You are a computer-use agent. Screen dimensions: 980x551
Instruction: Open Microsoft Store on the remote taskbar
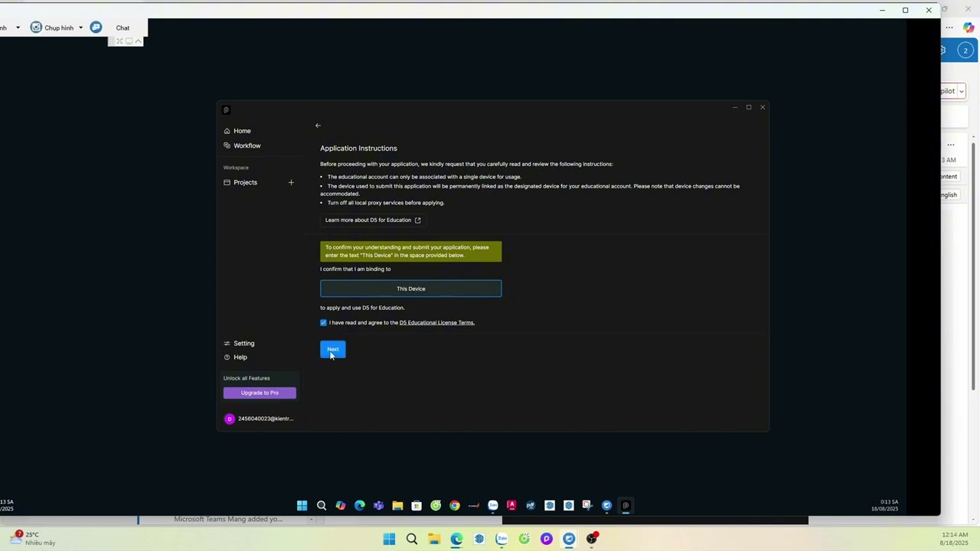pos(416,505)
